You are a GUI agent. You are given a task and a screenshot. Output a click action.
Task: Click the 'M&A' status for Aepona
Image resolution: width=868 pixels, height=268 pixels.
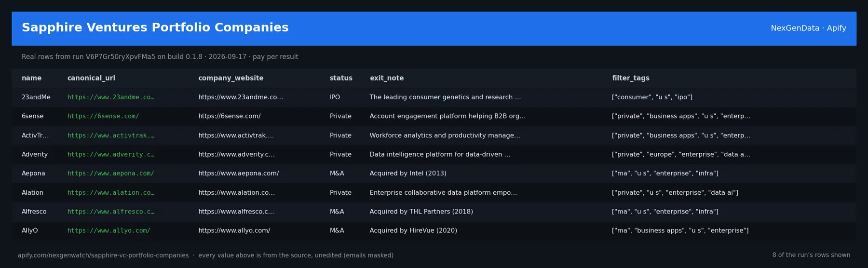click(x=337, y=174)
